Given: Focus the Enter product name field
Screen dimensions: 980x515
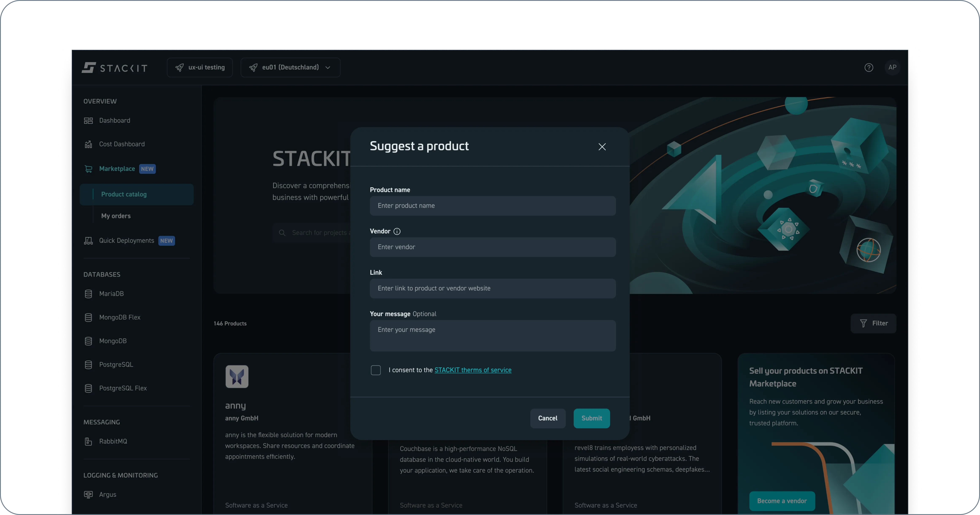Looking at the screenshot, I should tap(493, 206).
